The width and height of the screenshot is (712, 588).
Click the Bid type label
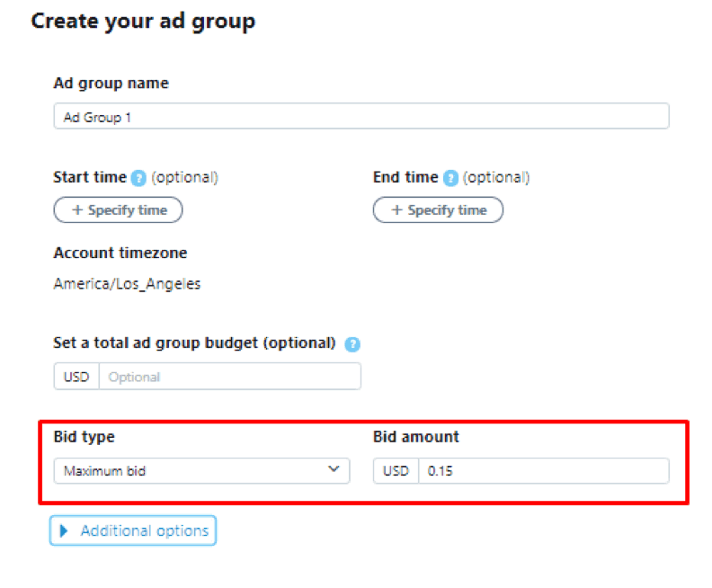[x=85, y=437]
